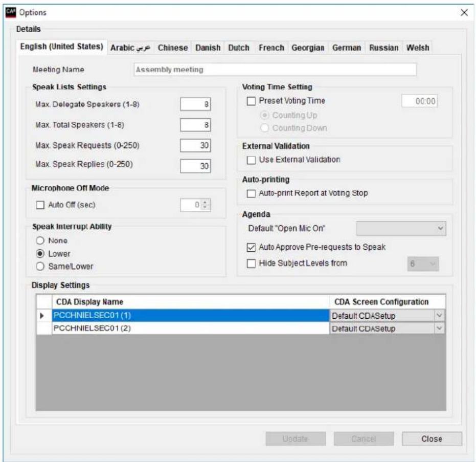Image resolution: width=476 pixels, height=462 pixels.
Task: Increase the Auto Off seconds with up arrow
Action: click(206, 202)
